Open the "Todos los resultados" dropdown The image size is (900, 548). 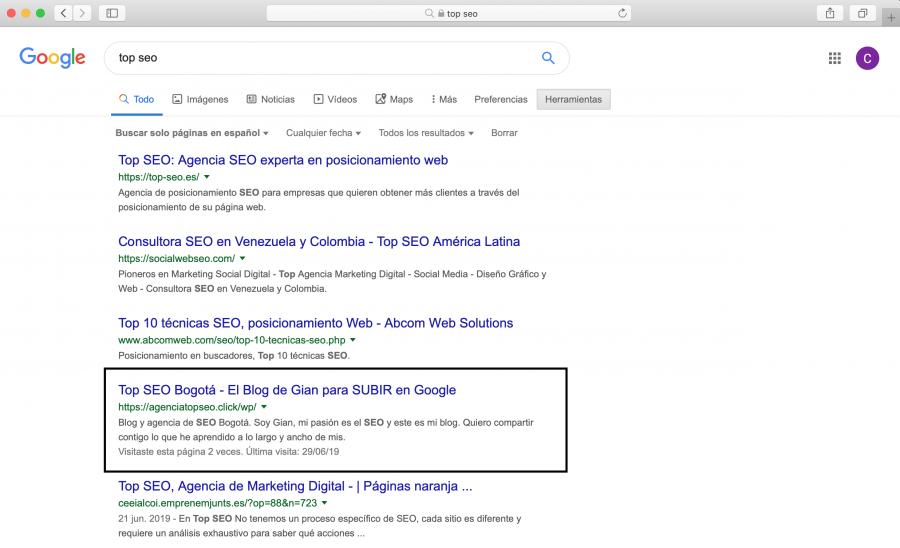click(x=426, y=133)
